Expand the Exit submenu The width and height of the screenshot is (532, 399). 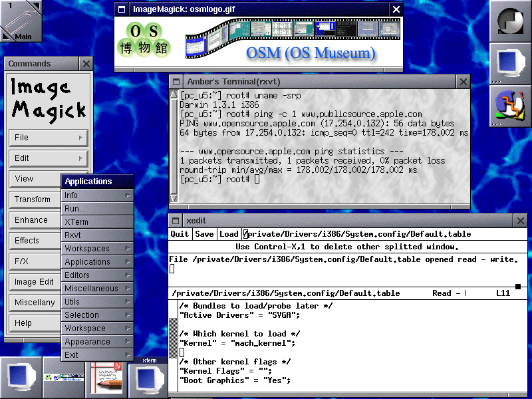coord(97,355)
